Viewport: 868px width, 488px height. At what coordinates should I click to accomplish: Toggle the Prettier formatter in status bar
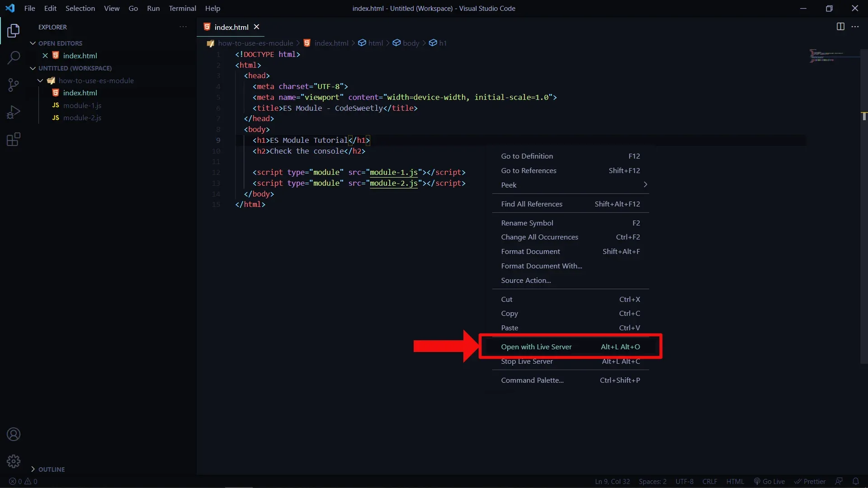coord(810,481)
